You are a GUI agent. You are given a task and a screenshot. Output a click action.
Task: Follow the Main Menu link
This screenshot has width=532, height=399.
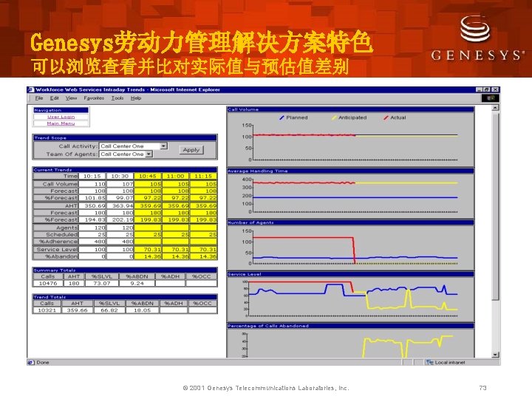tap(61, 123)
